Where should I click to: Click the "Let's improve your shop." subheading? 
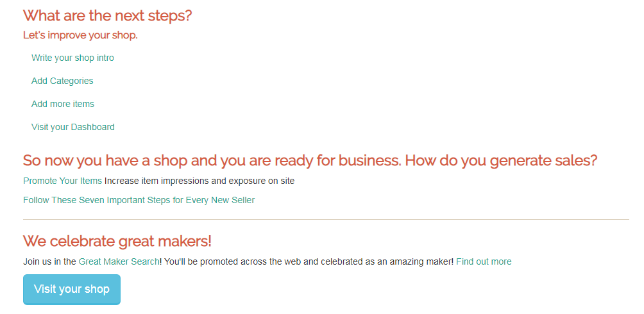coord(80,35)
